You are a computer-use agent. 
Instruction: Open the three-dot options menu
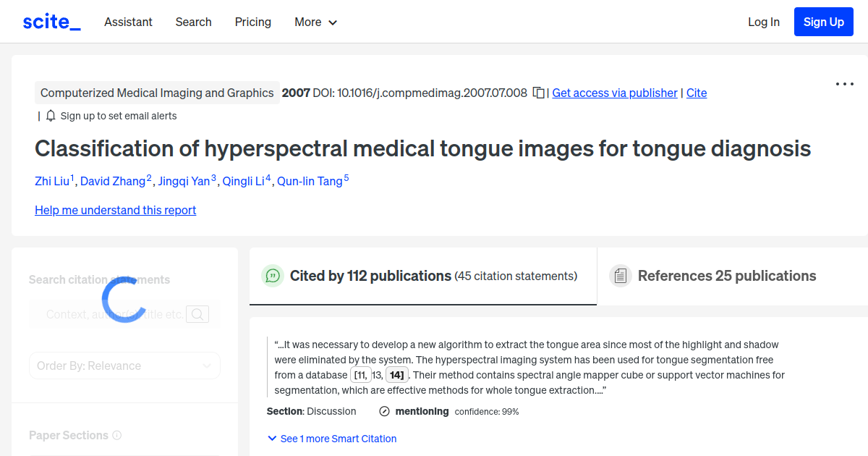coord(844,84)
